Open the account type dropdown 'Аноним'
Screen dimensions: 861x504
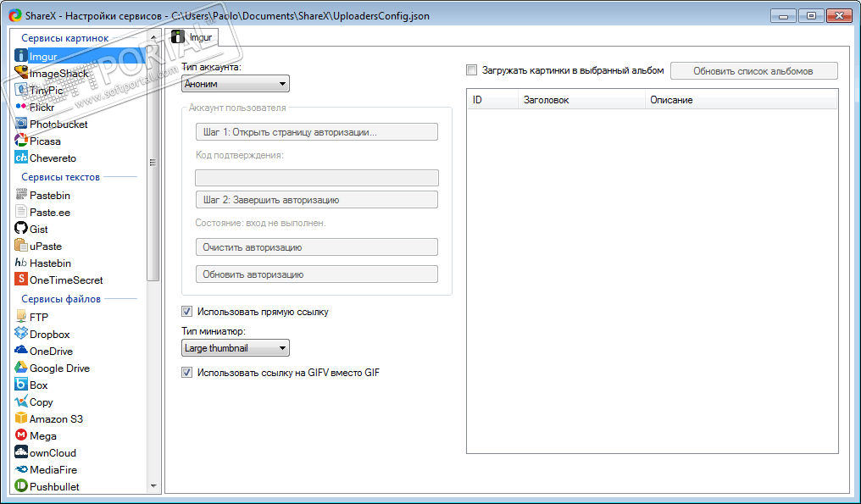click(x=235, y=84)
